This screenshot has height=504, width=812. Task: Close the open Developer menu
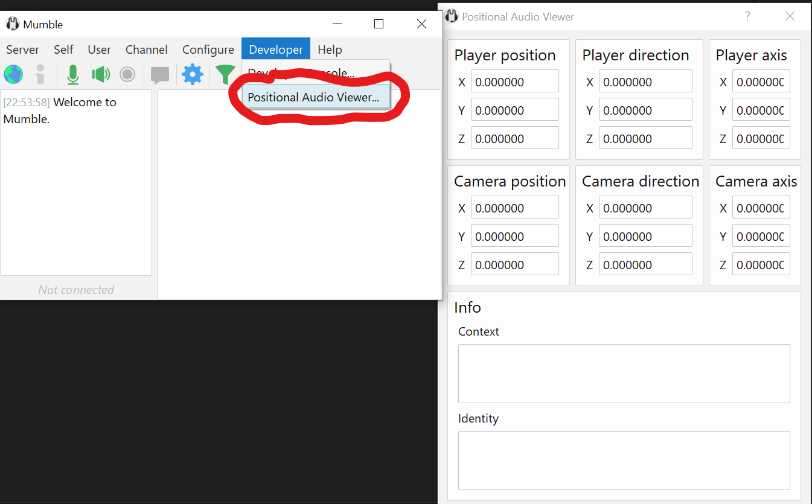point(276,49)
